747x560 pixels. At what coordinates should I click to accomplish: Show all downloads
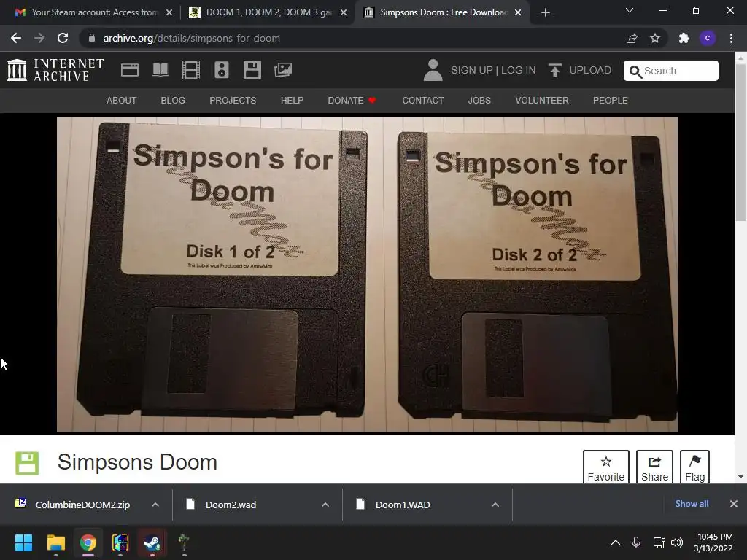[692, 504]
